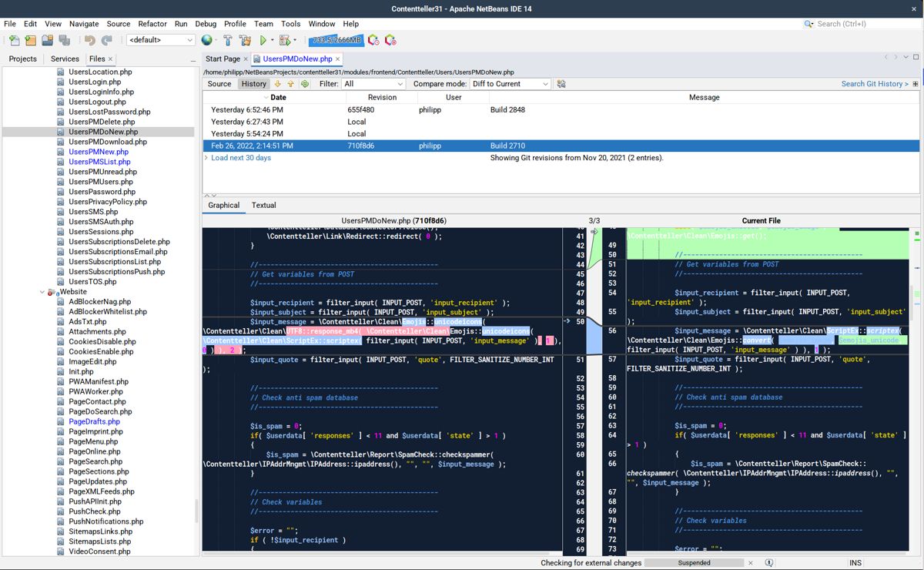Click the memory usage bar

(336, 40)
